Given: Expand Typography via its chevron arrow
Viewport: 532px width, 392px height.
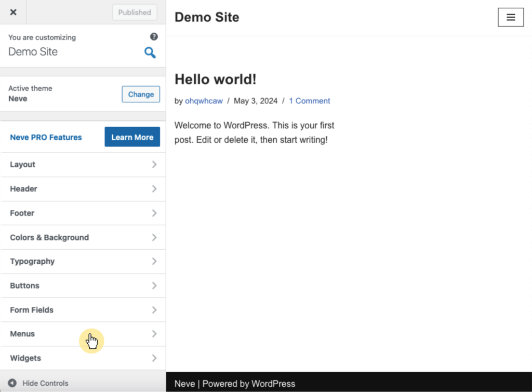Looking at the screenshot, I should [154, 262].
